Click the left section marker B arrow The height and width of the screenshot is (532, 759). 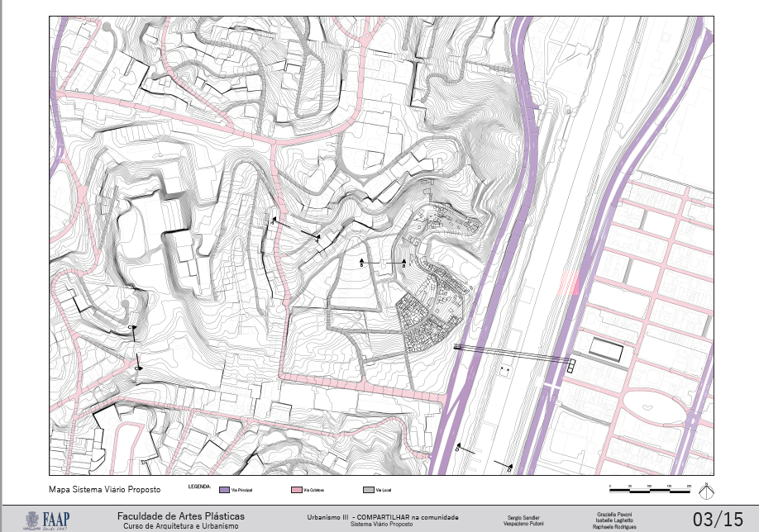coord(361,262)
